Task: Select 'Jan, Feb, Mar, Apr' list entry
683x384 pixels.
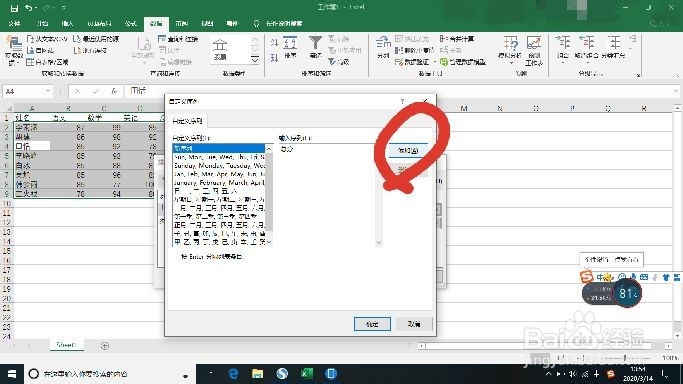Action: 219,174
